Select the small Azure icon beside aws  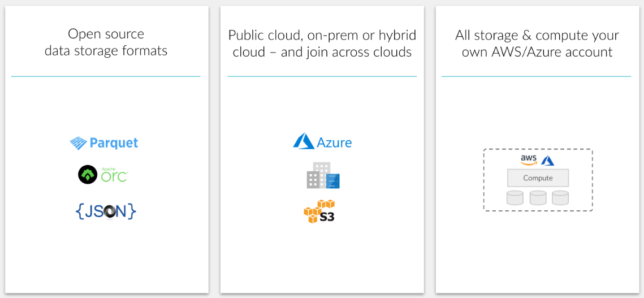[x=547, y=161]
